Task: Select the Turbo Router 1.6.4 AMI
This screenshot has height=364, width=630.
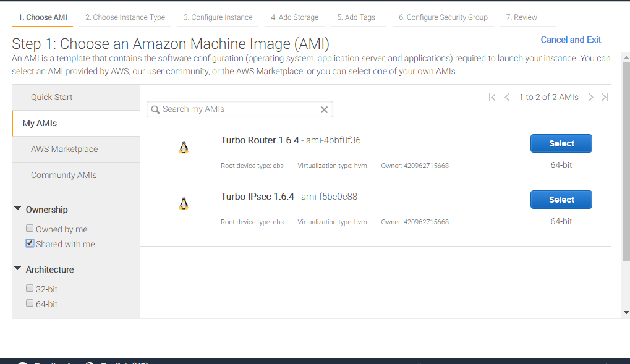Action: tap(561, 143)
